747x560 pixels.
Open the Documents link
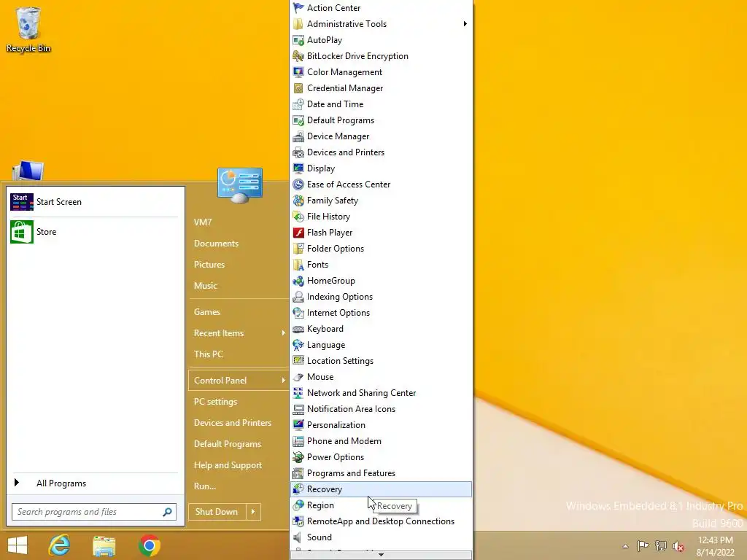[x=216, y=244]
